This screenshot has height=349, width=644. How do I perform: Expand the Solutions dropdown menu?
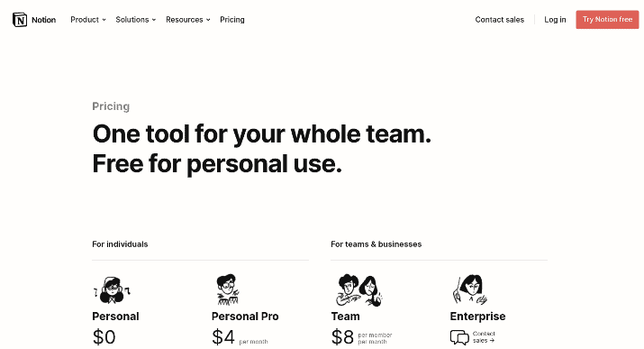click(x=136, y=20)
